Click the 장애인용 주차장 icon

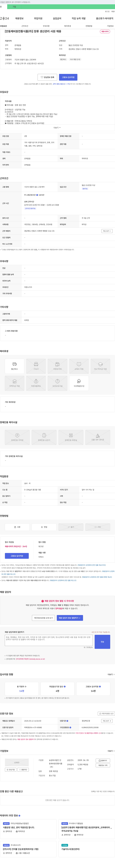click(x=17, y=437)
